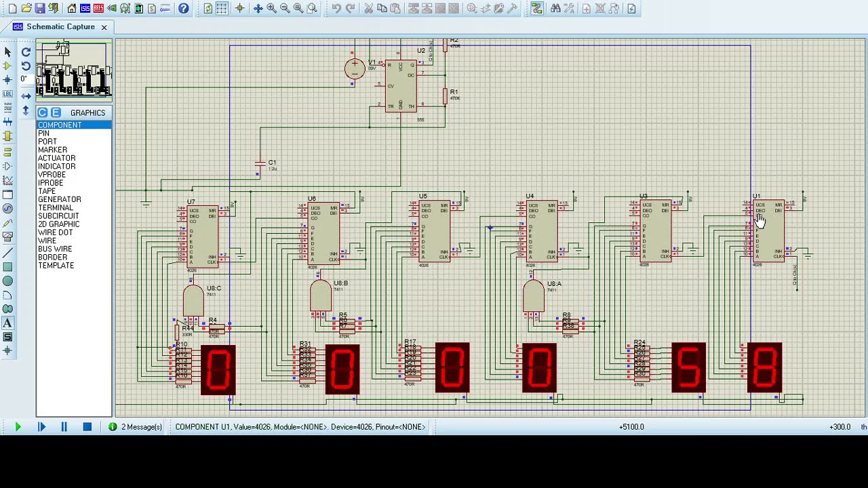Select the 2D circle graphics tool
The height and width of the screenshot is (488, 868).
pyautogui.click(x=7, y=281)
